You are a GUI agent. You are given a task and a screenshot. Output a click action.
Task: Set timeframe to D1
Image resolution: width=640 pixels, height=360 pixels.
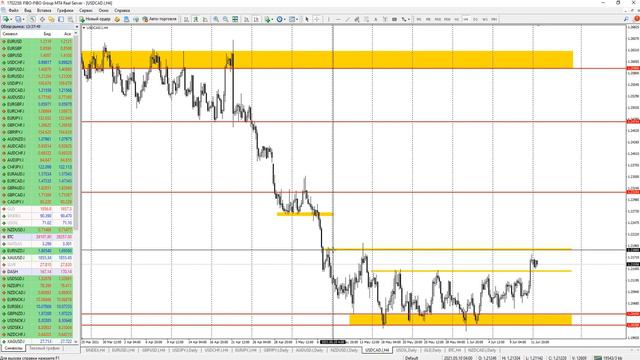pyautogui.click(x=476, y=19)
